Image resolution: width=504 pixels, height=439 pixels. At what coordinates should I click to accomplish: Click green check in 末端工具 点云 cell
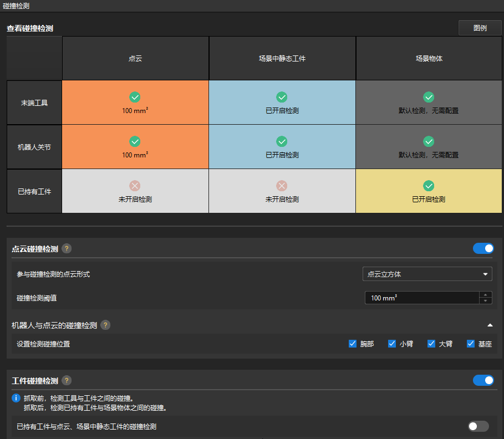135,97
